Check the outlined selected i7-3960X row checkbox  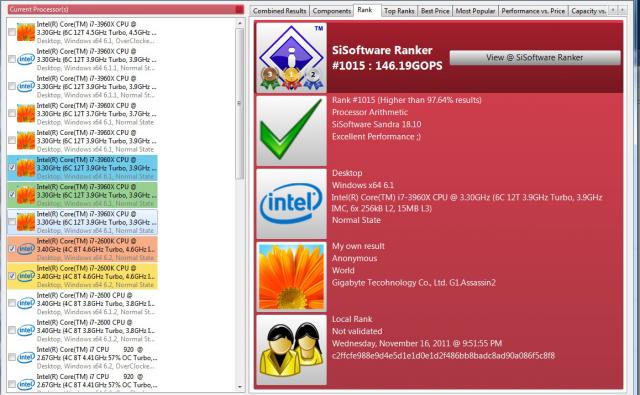pyautogui.click(x=12, y=222)
